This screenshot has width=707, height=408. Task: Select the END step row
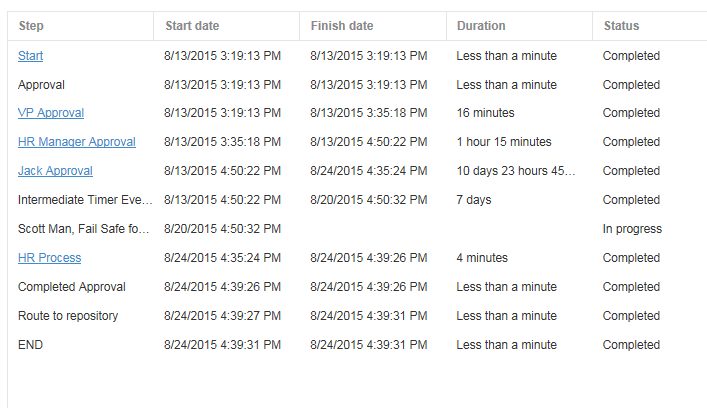tap(357, 345)
